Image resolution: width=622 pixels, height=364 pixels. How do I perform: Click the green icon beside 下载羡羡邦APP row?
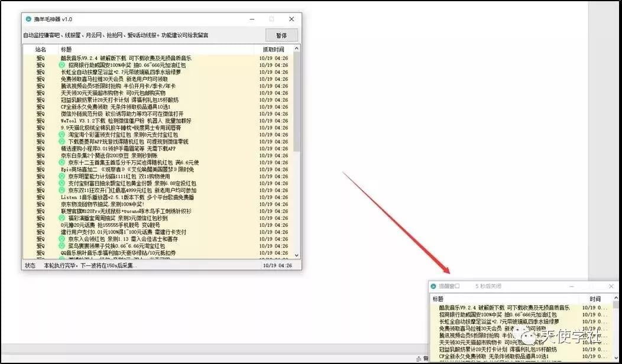pyautogui.click(x=62, y=142)
